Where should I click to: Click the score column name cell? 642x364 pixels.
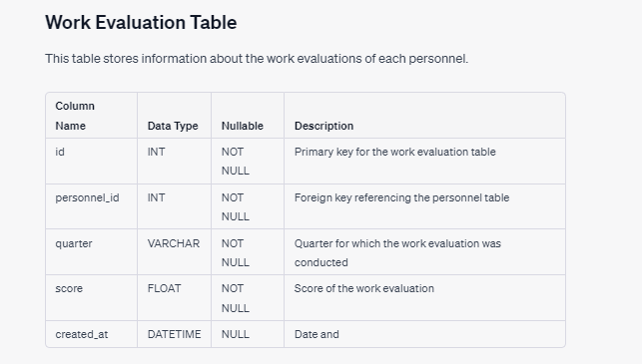[x=91, y=298]
